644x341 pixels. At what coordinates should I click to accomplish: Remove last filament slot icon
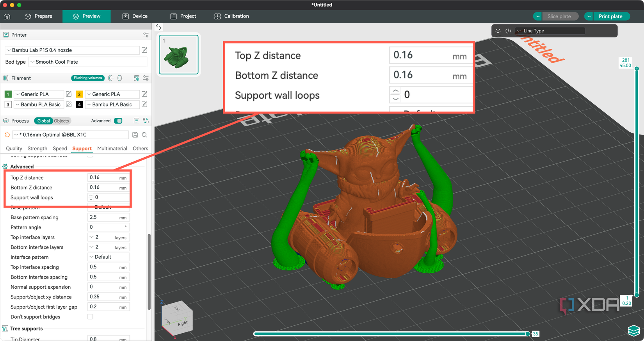pos(111,78)
